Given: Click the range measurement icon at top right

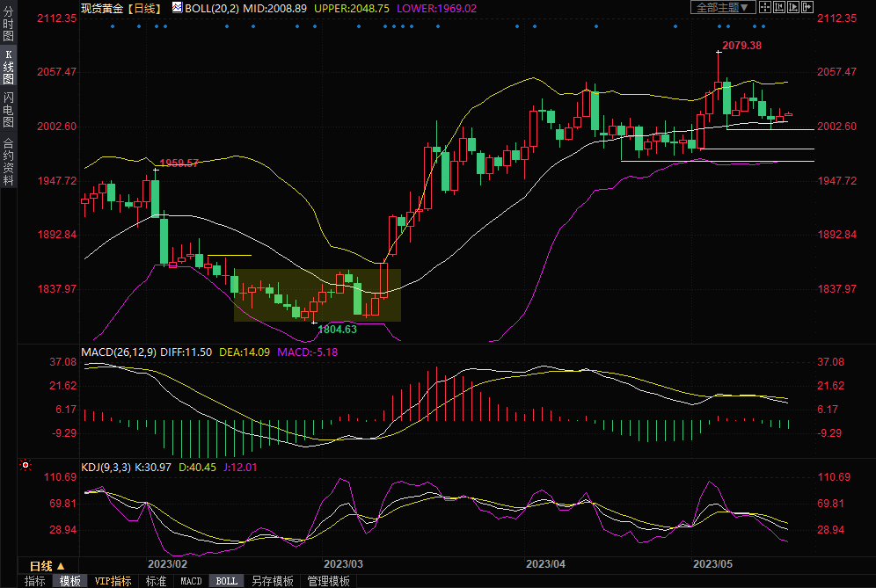Looking at the screenshot, I should click(779, 7).
